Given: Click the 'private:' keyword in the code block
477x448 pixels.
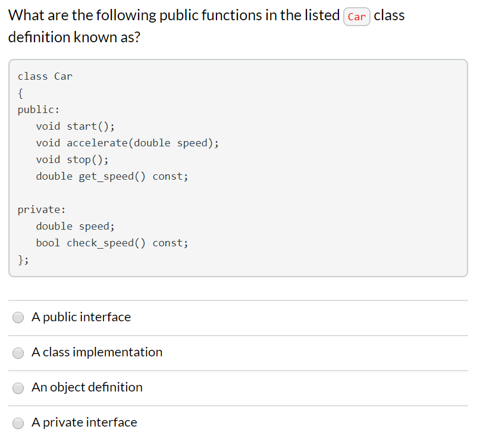Looking at the screenshot, I should [x=42, y=209].
